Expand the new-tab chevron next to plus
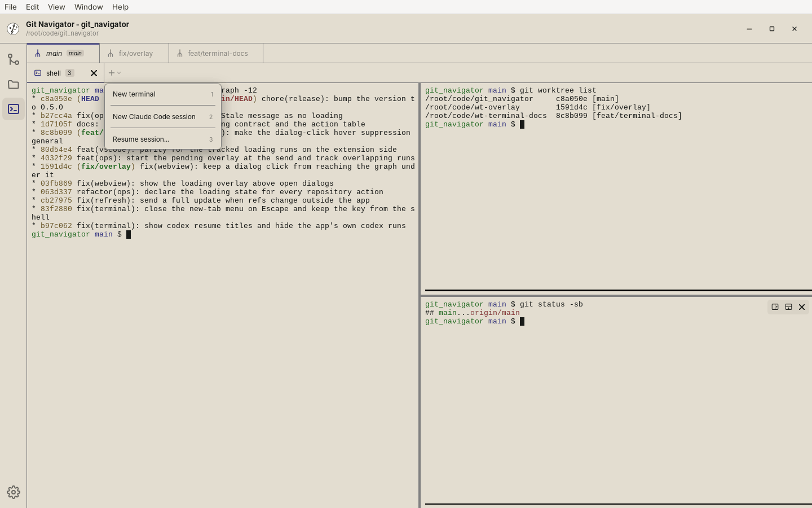Screen dimensions: 812x508 (119, 73)
